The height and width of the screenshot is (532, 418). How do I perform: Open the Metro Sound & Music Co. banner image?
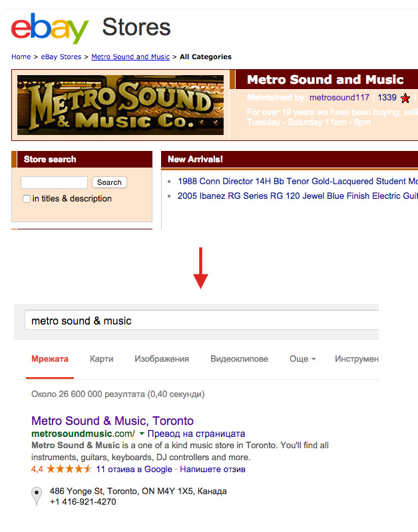coord(120,104)
